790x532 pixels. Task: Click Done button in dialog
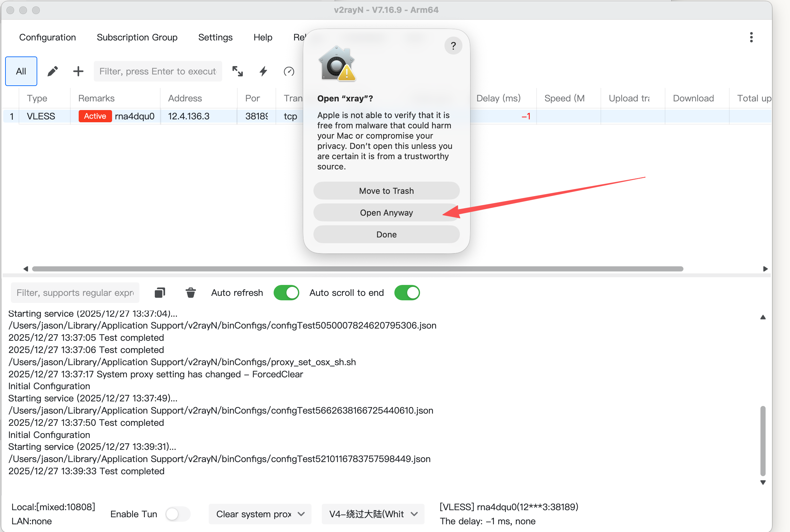pyautogui.click(x=386, y=234)
